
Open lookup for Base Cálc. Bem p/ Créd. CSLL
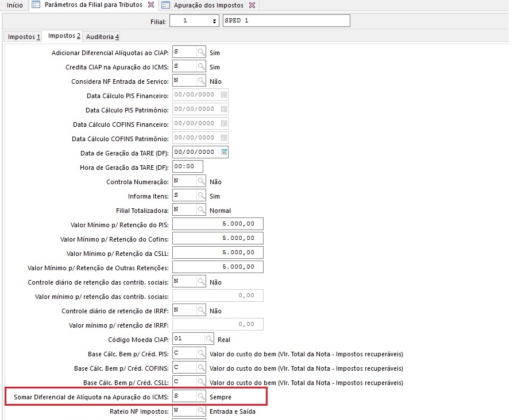point(201,382)
